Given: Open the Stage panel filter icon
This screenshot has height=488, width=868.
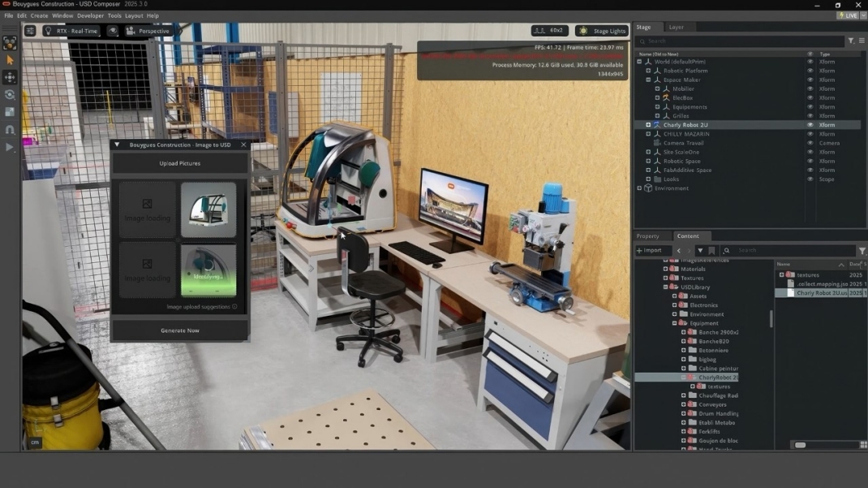Looking at the screenshot, I should (851, 41).
